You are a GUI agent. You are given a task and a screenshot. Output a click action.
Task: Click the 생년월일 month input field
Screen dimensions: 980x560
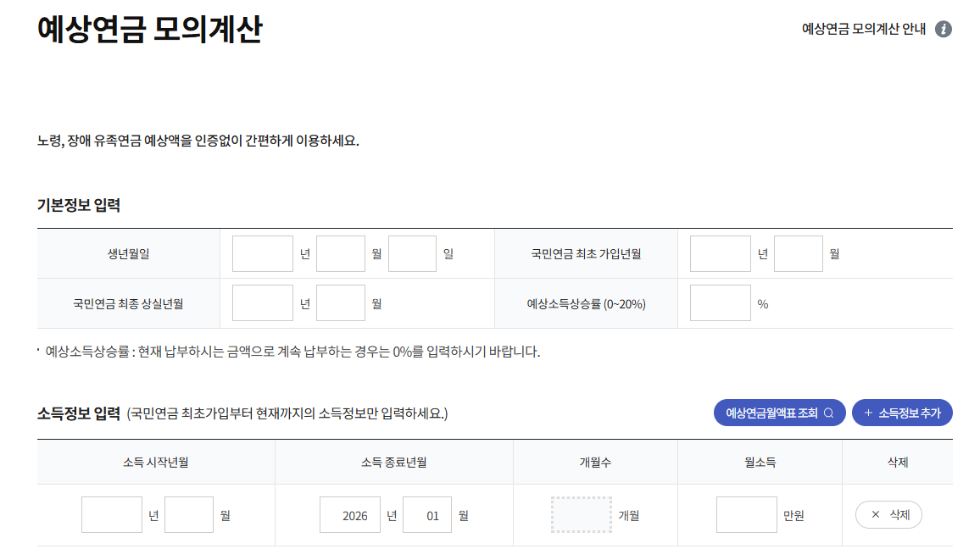click(341, 253)
